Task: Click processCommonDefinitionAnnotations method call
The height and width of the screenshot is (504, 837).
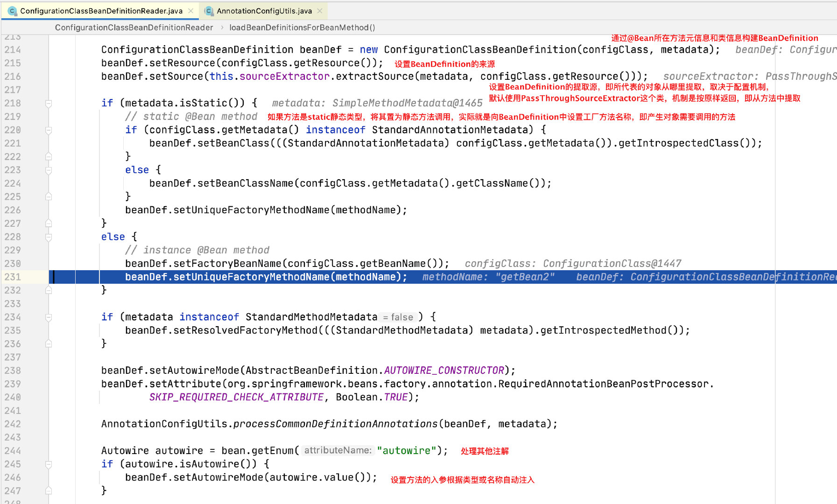Action: tap(335, 424)
